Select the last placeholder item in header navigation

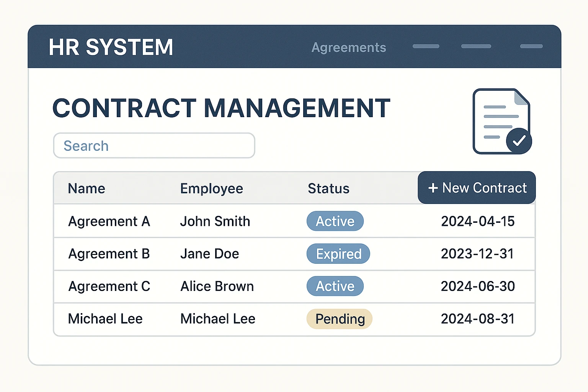click(531, 46)
